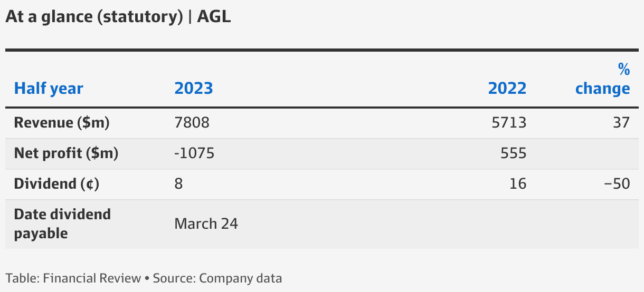The width and height of the screenshot is (644, 292).
Task: Click the 'At a glance (statutory) | AGL' title
Action: click(x=119, y=16)
